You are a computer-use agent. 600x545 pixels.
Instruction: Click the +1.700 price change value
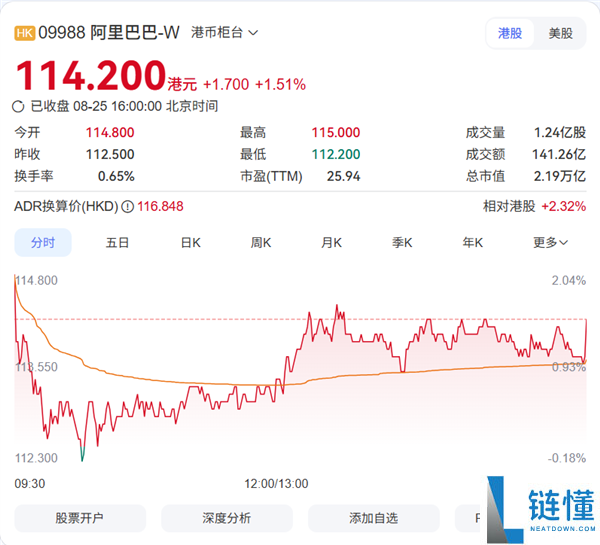226,85
